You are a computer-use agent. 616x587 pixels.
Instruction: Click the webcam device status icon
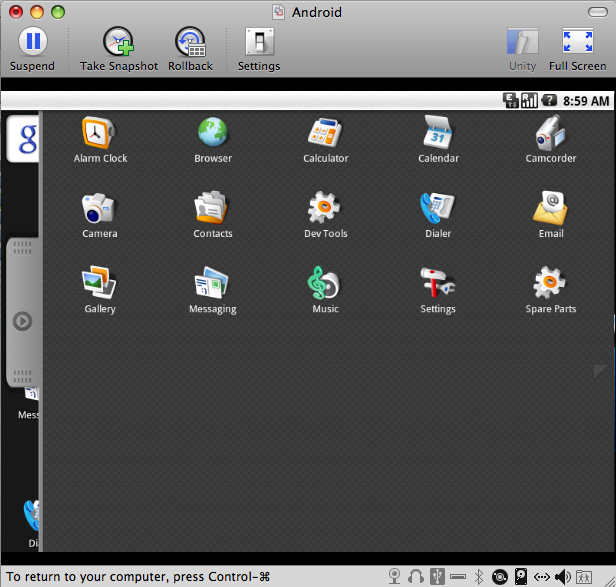click(x=394, y=577)
